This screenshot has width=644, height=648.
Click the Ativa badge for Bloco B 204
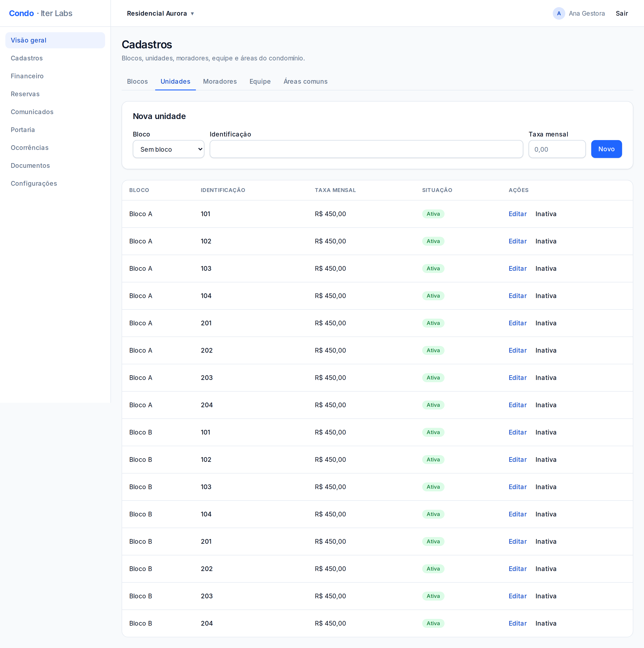pyautogui.click(x=433, y=624)
